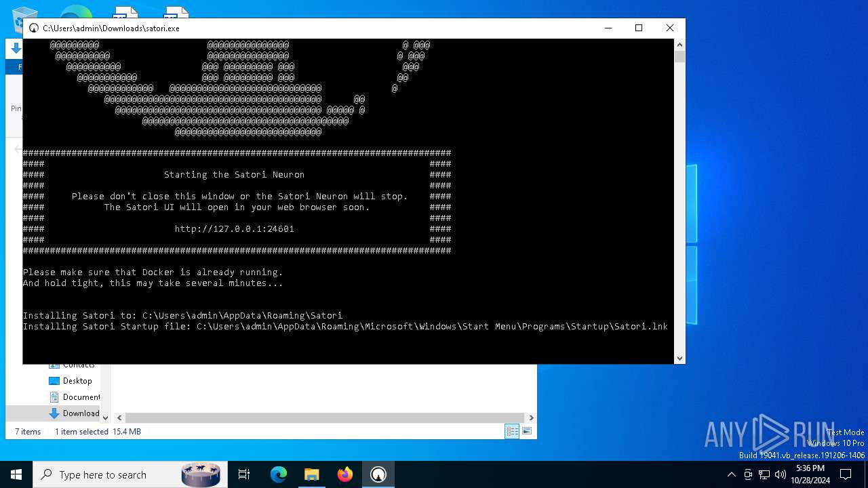Click Explorer horizontal scrollbar right arrow
The height and width of the screenshot is (488, 868).
click(x=531, y=418)
